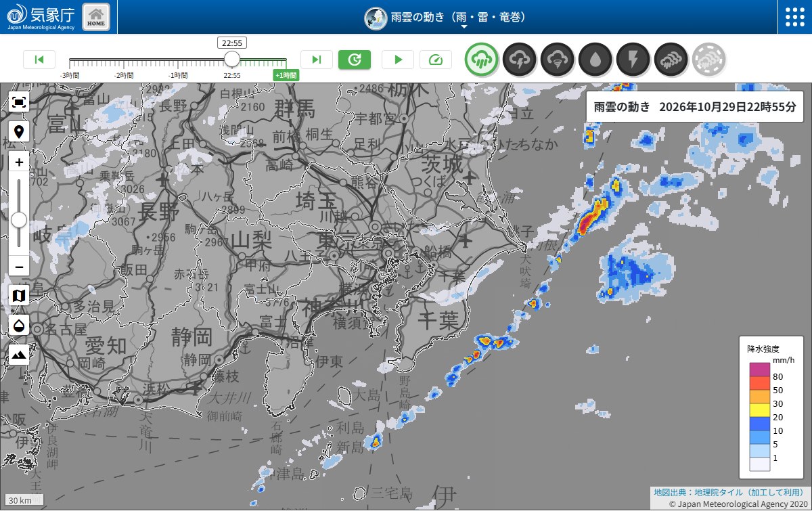The width and height of the screenshot is (812, 511).
Task: Select the multi-cloud forecast icon
Action: pyautogui.click(x=671, y=60)
